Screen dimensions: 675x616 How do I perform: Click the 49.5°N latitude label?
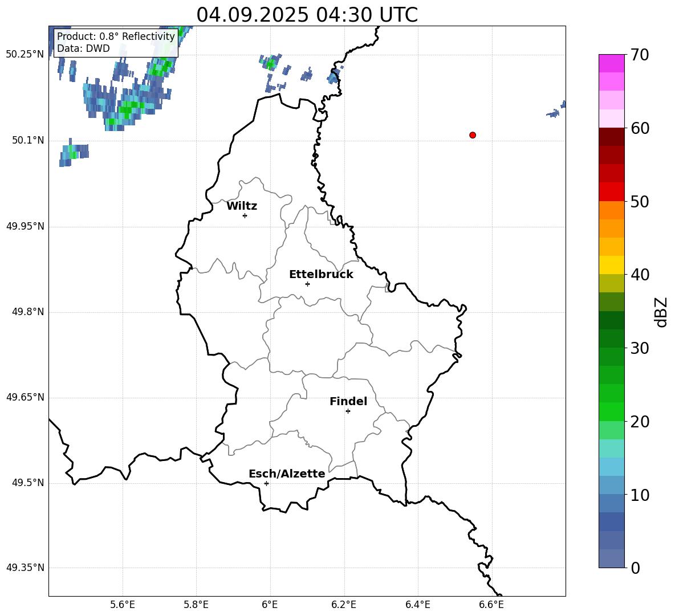[28, 483]
